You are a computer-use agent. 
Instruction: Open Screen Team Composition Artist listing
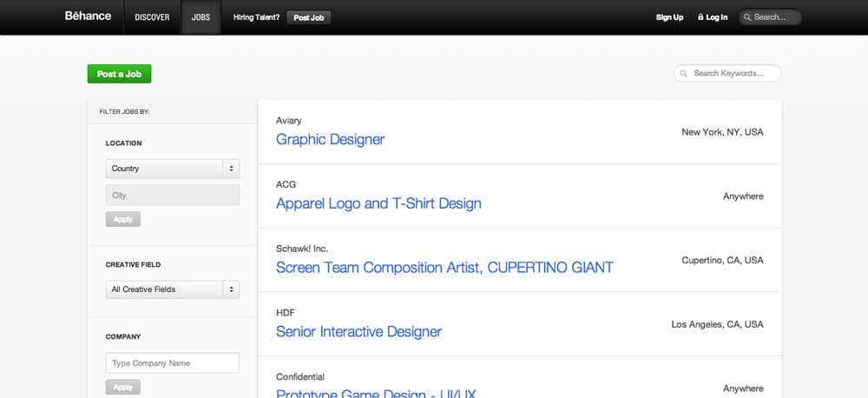pos(444,268)
